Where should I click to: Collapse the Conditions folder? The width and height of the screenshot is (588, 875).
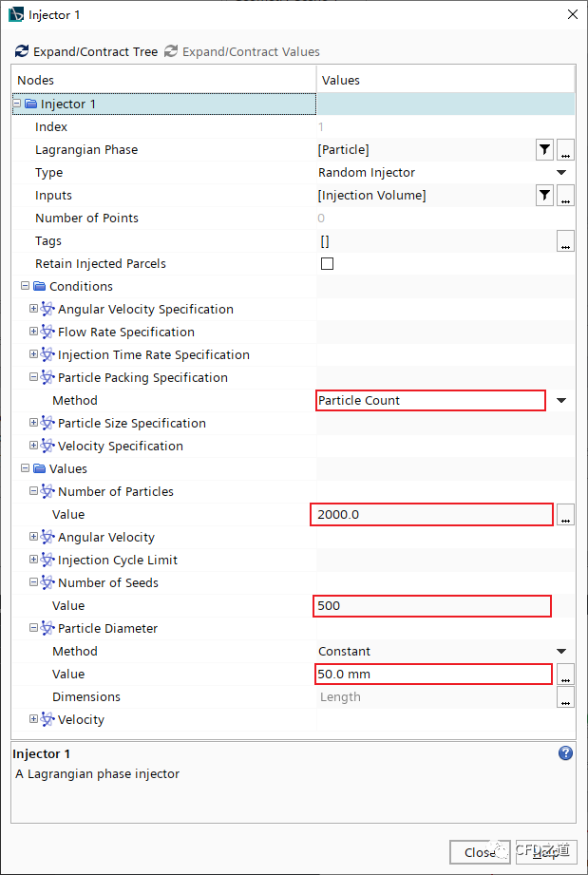(25, 286)
